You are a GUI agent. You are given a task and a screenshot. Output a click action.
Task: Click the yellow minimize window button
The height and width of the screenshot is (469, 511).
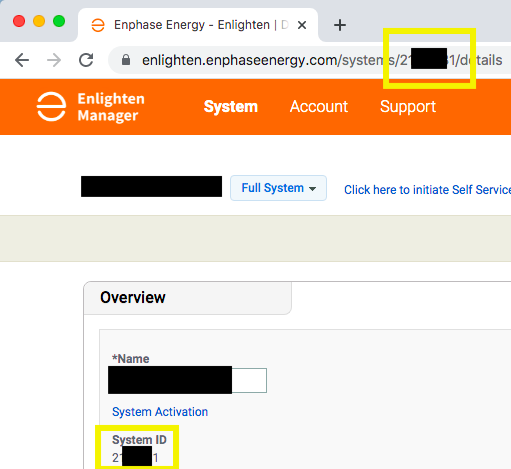39,21
